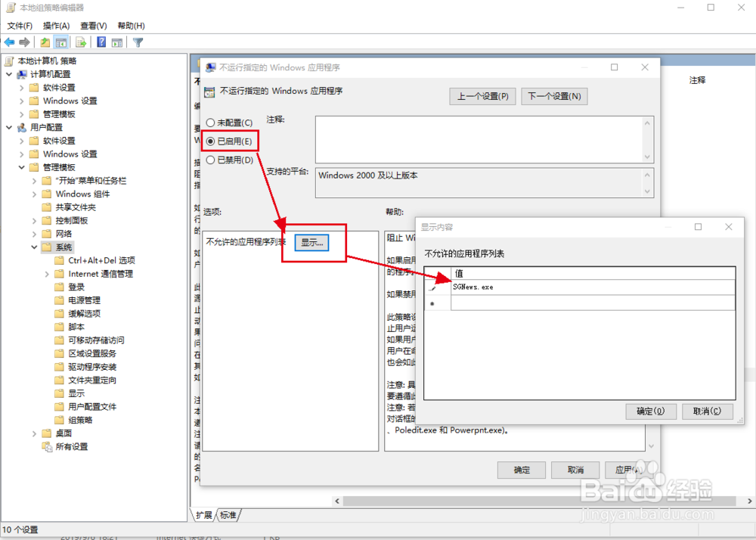Expand the 桌面 tree node
The width and height of the screenshot is (756, 540).
pyautogui.click(x=34, y=433)
